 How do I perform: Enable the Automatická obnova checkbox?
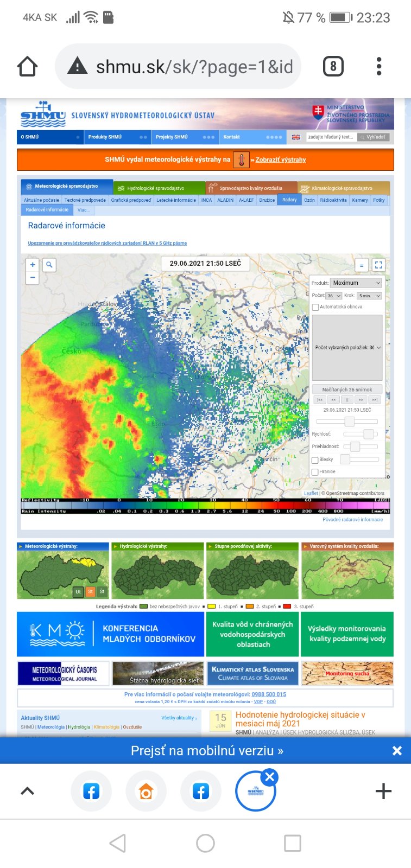pos(315,307)
